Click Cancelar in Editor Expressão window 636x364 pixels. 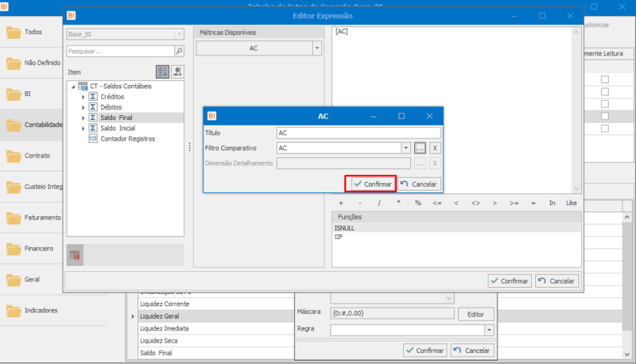tap(556, 281)
